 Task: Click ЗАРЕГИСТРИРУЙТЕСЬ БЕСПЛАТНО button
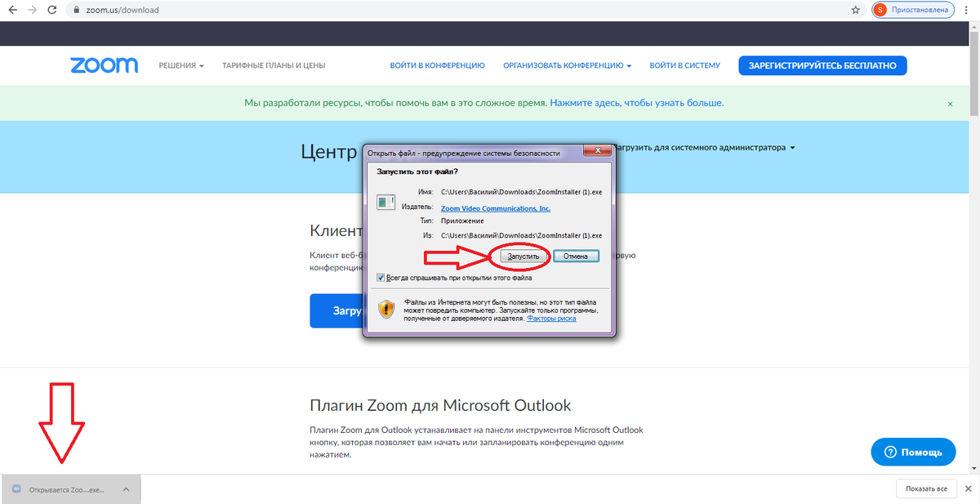822,65
